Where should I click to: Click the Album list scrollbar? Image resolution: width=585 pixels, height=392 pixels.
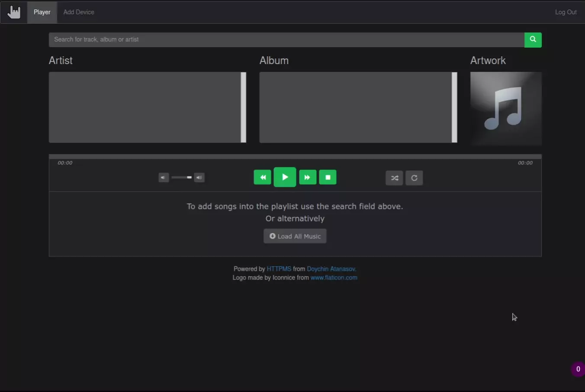(x=454, y=107)
